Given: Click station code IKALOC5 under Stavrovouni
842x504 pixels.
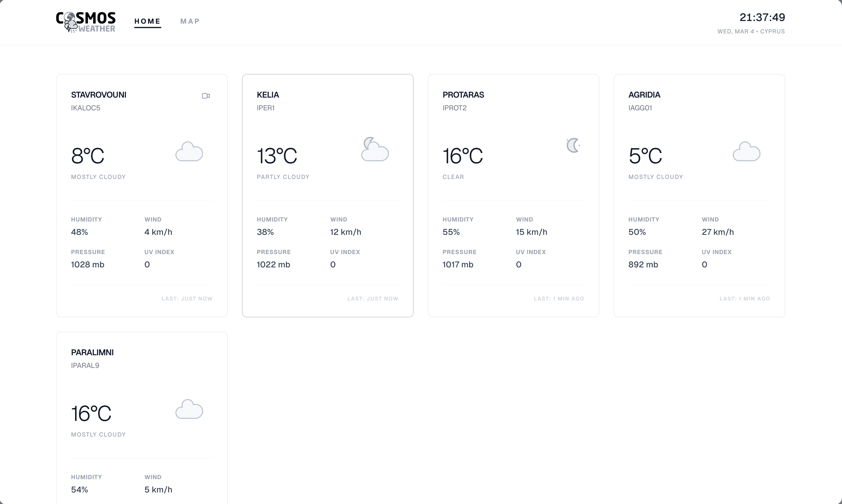Looking at the screenshot, I should coord(85,108).
